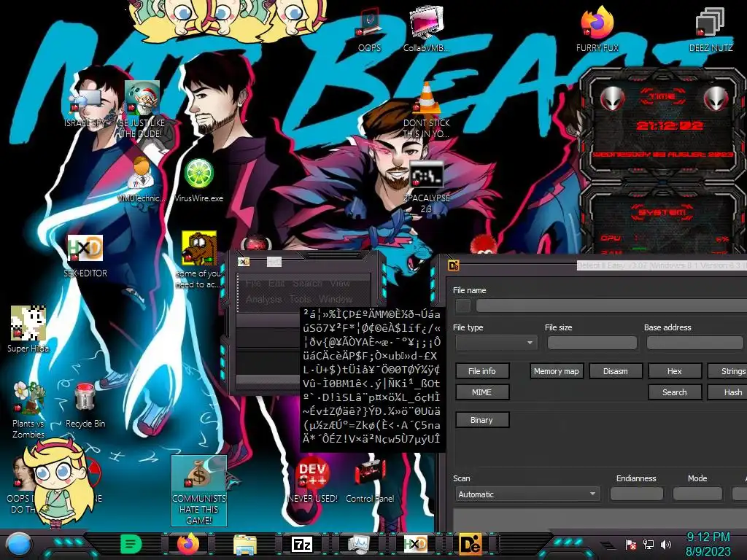Click the File info button

(x=482, y=371)
